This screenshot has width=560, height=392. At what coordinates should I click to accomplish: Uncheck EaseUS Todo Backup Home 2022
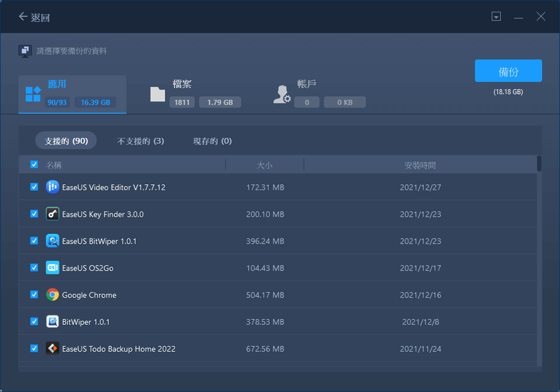[x=34, y=348]
